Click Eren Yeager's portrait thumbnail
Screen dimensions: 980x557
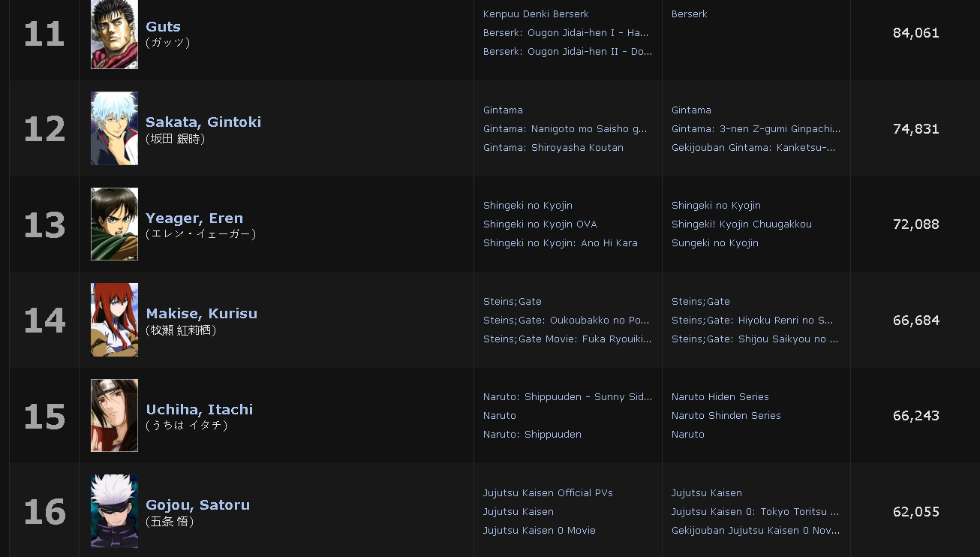click(114, 224)
